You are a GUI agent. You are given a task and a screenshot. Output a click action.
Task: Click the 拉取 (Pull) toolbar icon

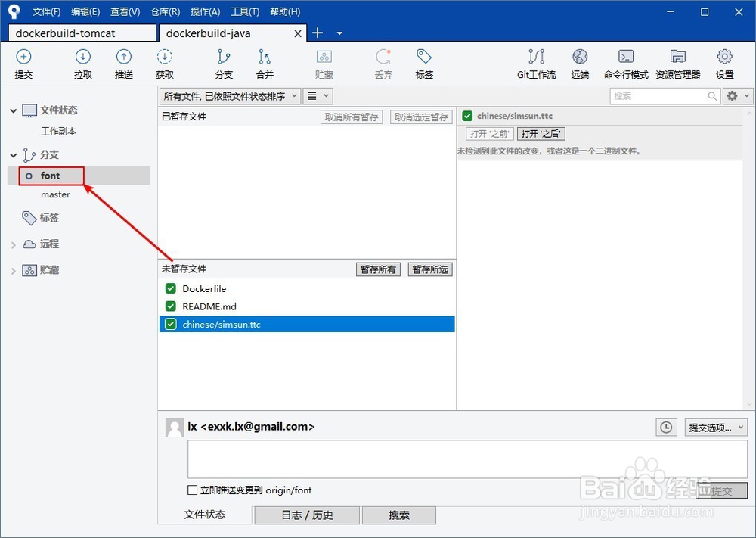pos(83,57)
